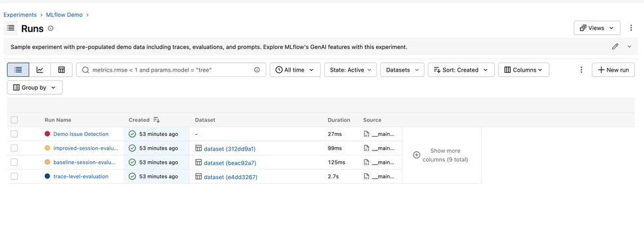Open the All time date filter
Screen dimensions: 644x248
click(295, 70)
